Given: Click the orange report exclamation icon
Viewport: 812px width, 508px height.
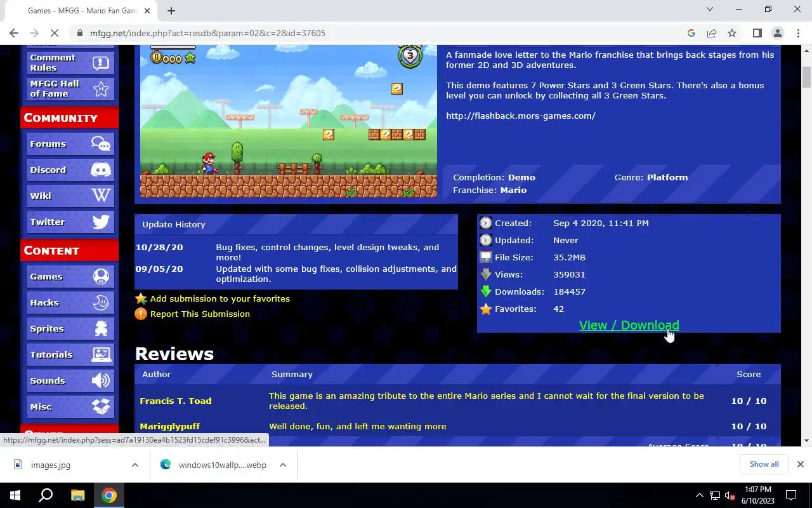Looking at the screenshot, I should (141, 314).
